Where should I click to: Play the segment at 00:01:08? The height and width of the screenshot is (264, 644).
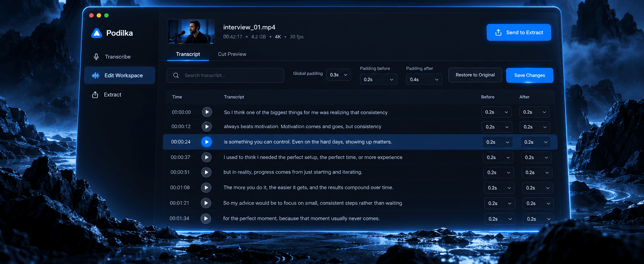coord(206,188)
